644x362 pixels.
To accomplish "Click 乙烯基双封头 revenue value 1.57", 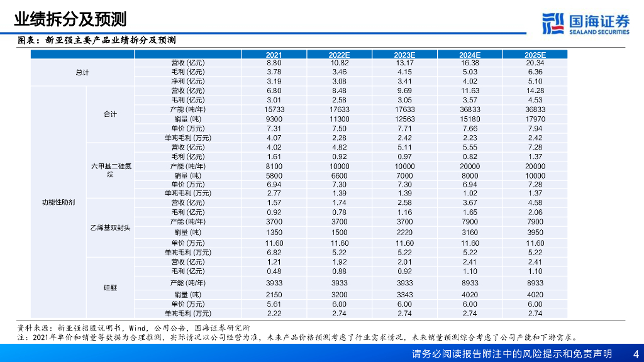I will [x=274, y=203].
